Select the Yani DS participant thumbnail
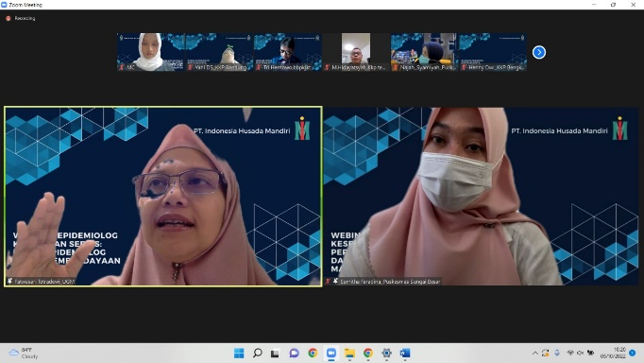The height and width of the screenshot is (363, 644). click(x=219, y=52)
